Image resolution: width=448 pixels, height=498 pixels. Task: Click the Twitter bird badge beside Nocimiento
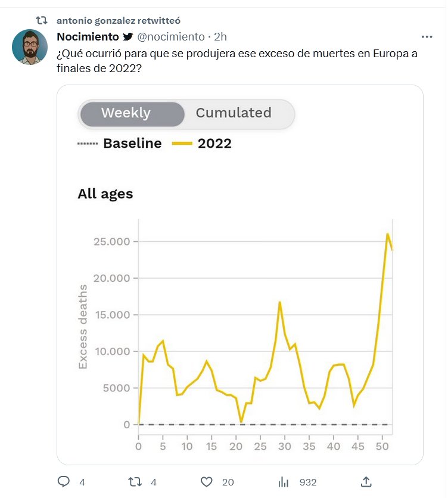128,37
